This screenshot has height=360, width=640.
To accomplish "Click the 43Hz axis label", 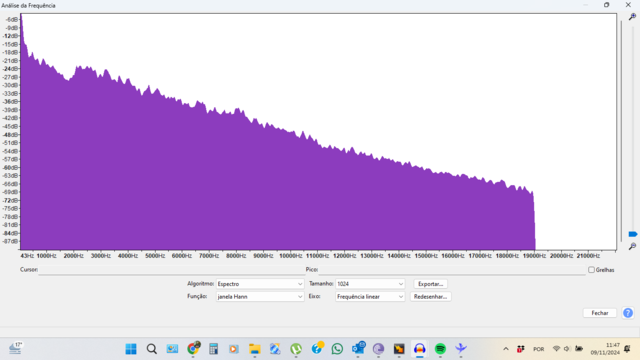I will coord(27,256).
